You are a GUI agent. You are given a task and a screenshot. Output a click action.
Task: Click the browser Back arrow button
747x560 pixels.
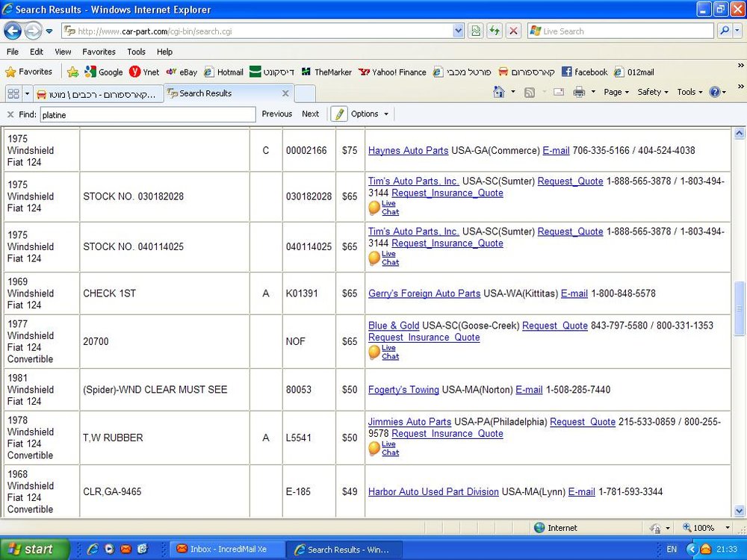point(13,31)
